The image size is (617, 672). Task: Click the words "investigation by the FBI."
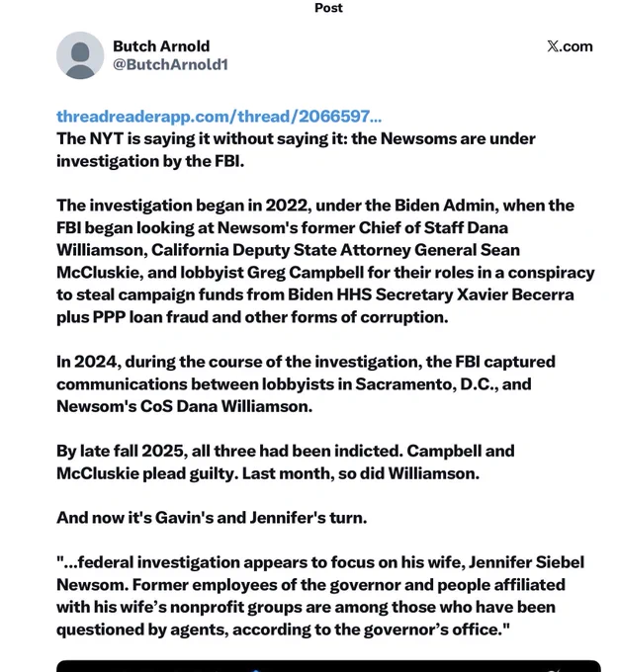[150, 161]
